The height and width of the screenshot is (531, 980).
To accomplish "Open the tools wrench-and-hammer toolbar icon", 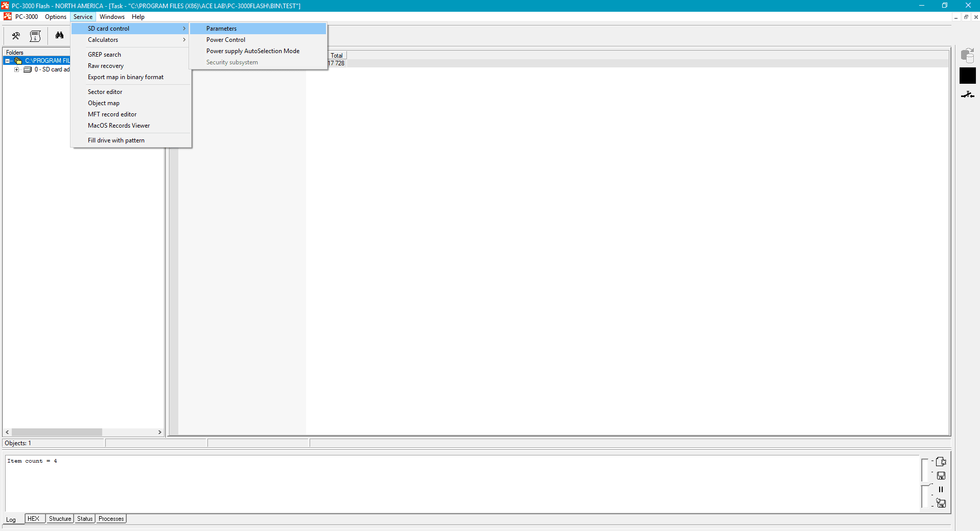I will click(x=16, y=36).
